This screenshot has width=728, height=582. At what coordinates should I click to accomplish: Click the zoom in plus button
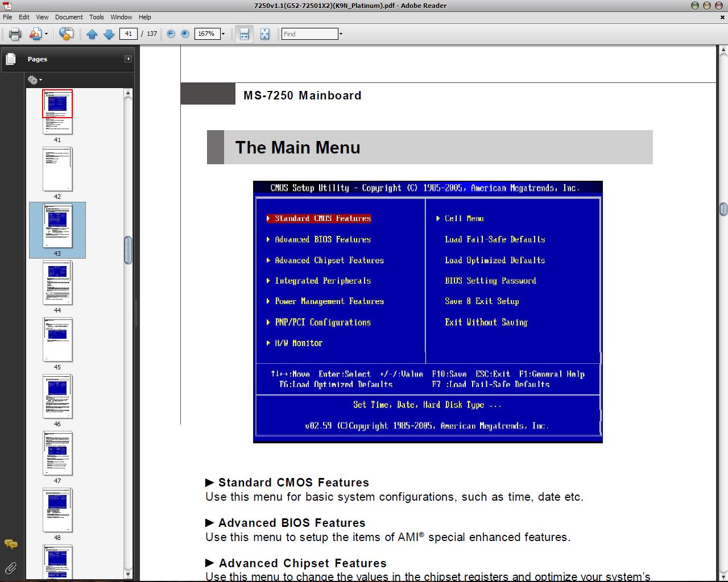(185, 34)
